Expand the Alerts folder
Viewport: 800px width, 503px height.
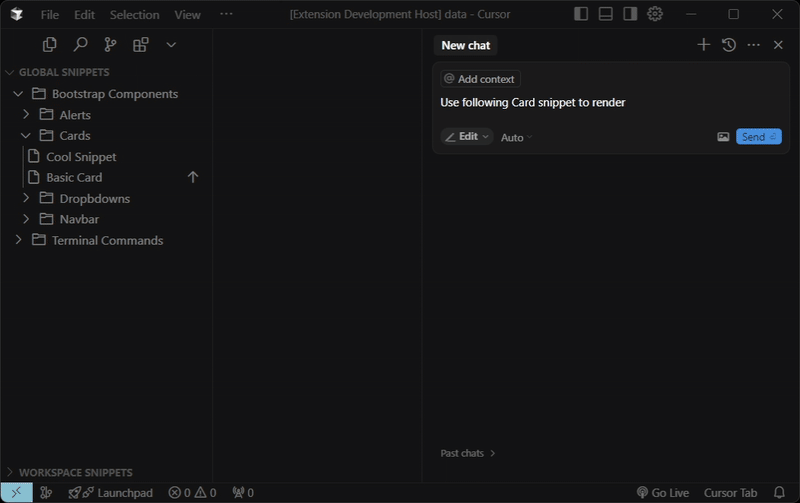coord(26,115)
